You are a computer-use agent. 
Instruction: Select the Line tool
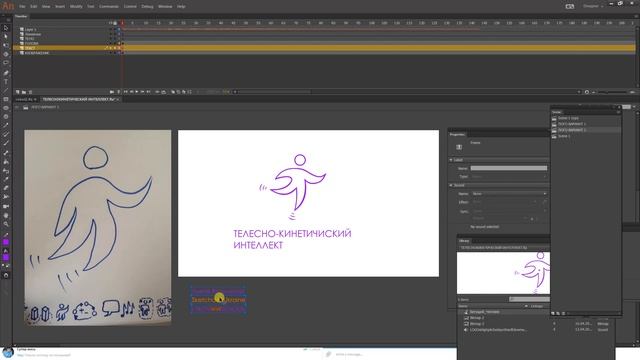click(x=6, y=90)
